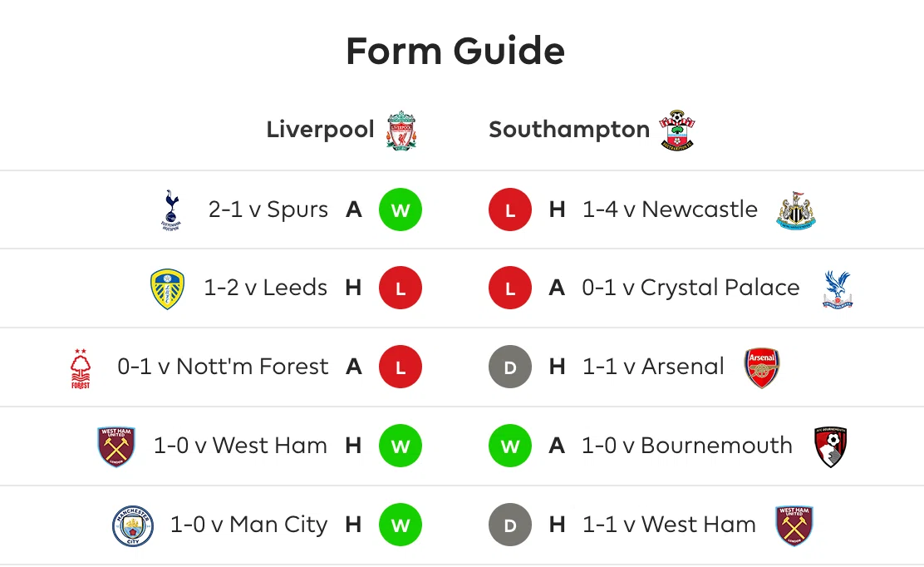The width and height of the screenshot is (924, 567).
Task: Click West Ham crest beside Liverpool's 1-0 result
Action: click(x=116, y=446)
